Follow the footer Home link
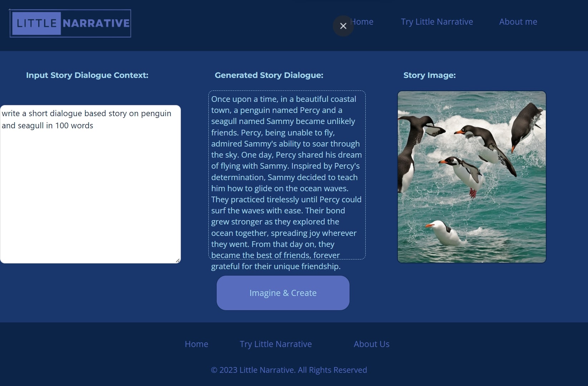The image size is (588, 386). coord(196,344)
